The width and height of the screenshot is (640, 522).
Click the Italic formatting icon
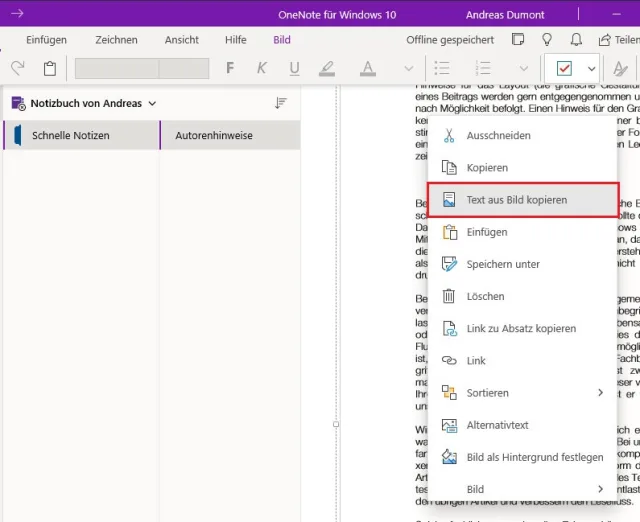pyautogui.click(x=262, y=68)
